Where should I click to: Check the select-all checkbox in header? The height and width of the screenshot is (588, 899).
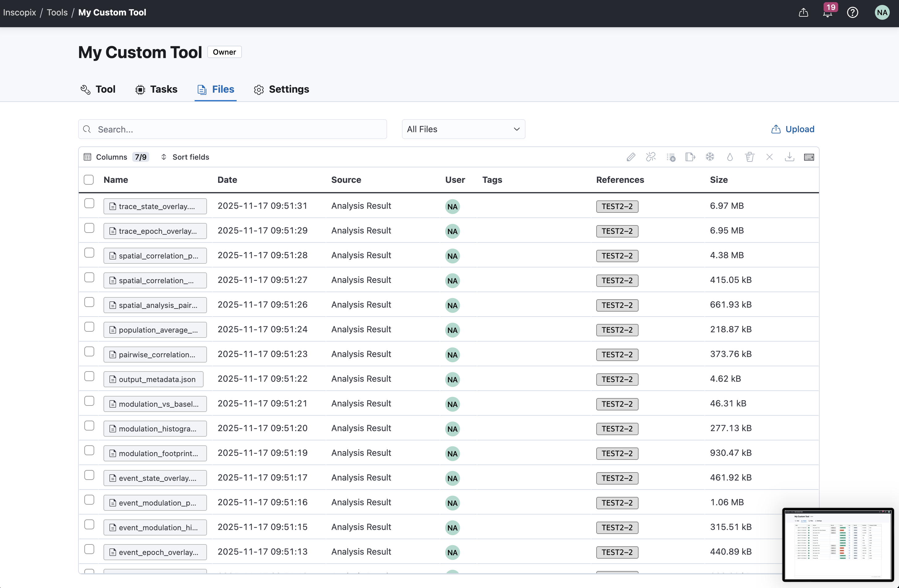89,180
